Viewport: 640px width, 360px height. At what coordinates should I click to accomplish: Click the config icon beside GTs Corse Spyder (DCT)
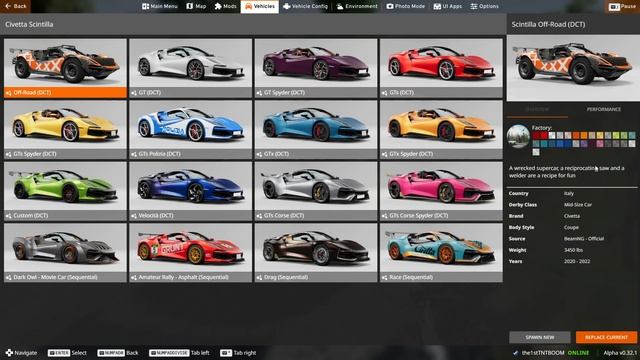tap(384, 216)
